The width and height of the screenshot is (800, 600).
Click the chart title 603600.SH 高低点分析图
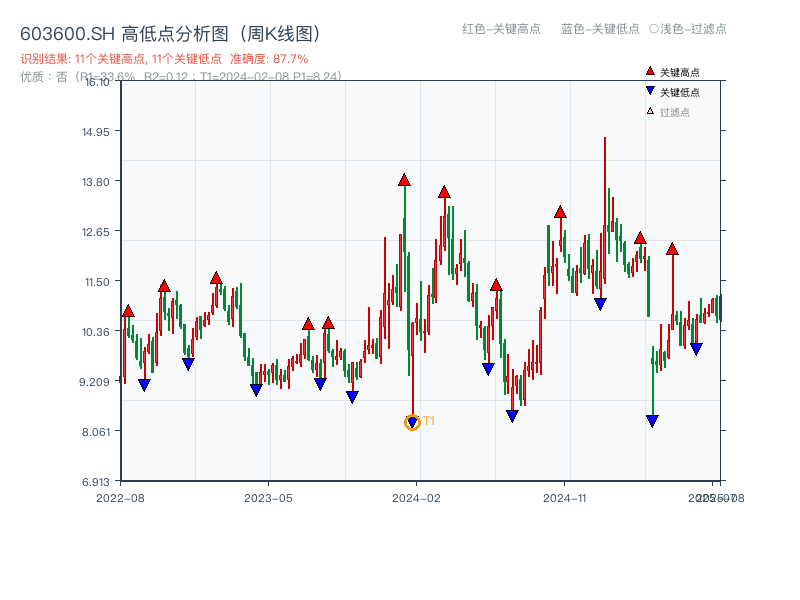pyautogui.click(x=170, y=34)
